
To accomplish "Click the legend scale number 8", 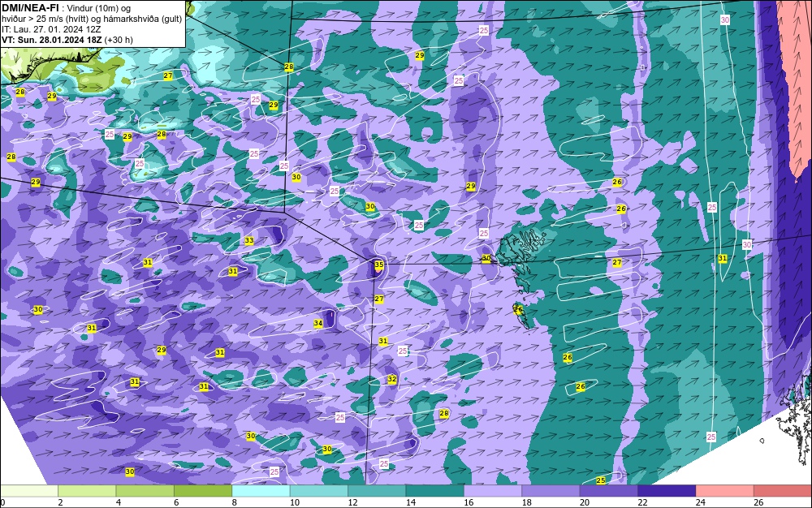I will tap(235, 502).
